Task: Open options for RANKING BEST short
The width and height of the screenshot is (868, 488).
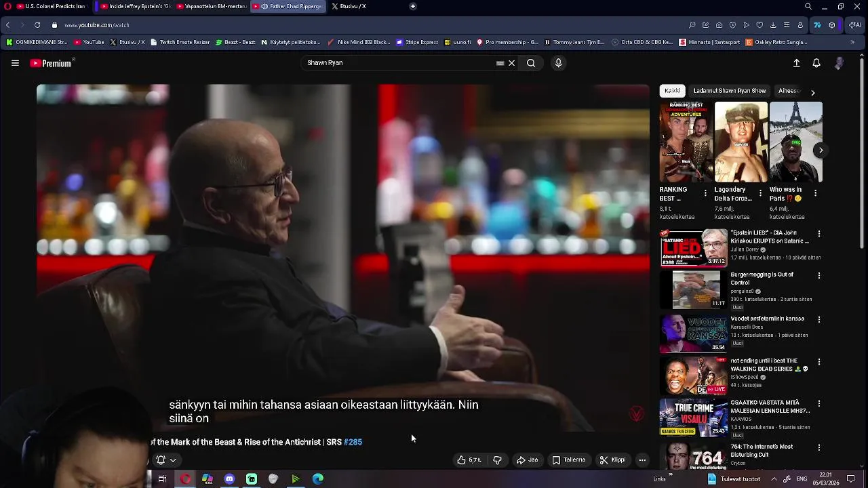Action: (705, 193)
